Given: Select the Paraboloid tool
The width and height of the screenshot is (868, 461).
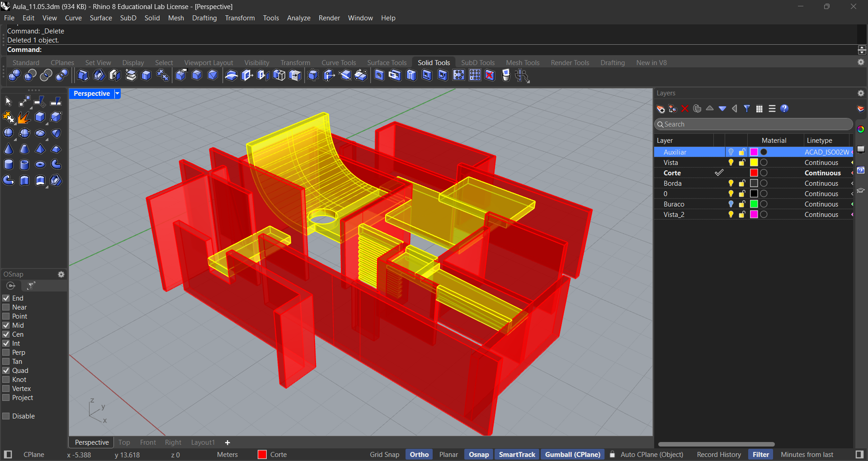Looking at the screenshot, I should [x=56, y=133].
